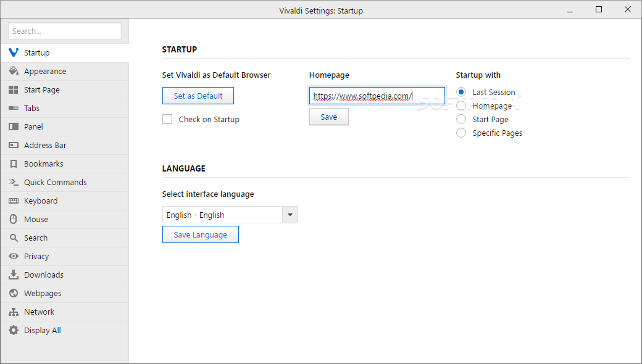Click the Panel icon in the sidebar
Image resolution: width=642 pixels, height=364 pixels.
14,126
